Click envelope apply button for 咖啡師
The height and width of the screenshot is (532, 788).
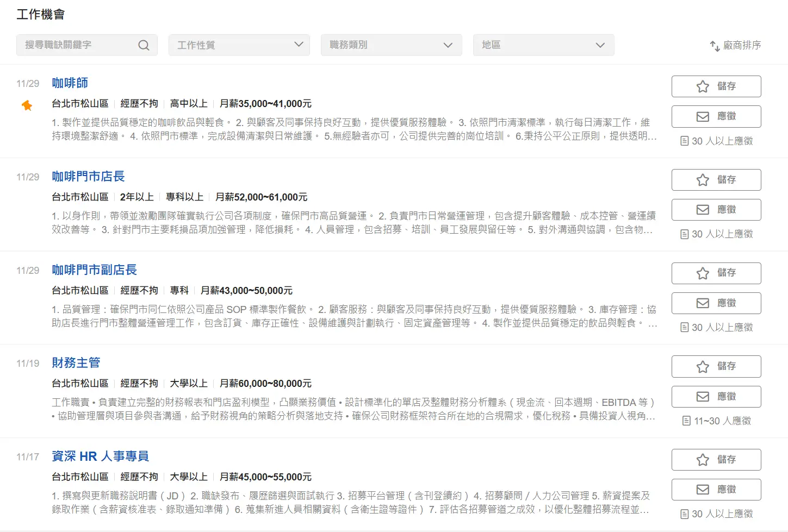tap(716, 116)
